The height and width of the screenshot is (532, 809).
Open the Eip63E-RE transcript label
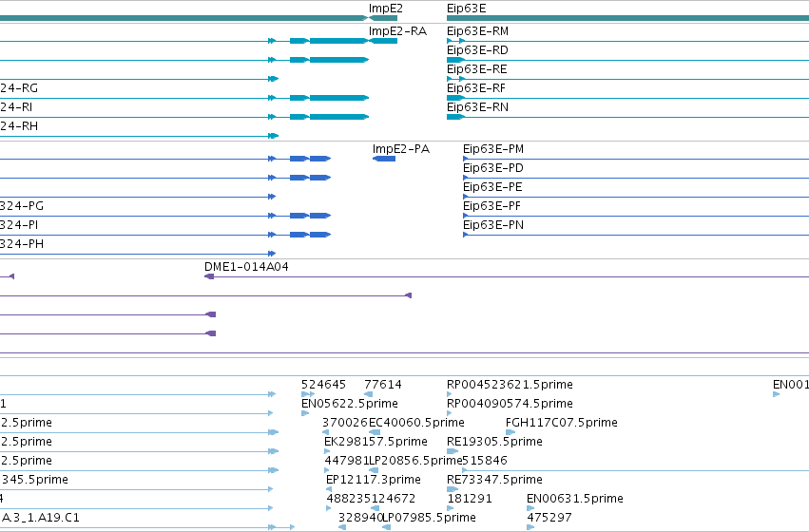476,69
